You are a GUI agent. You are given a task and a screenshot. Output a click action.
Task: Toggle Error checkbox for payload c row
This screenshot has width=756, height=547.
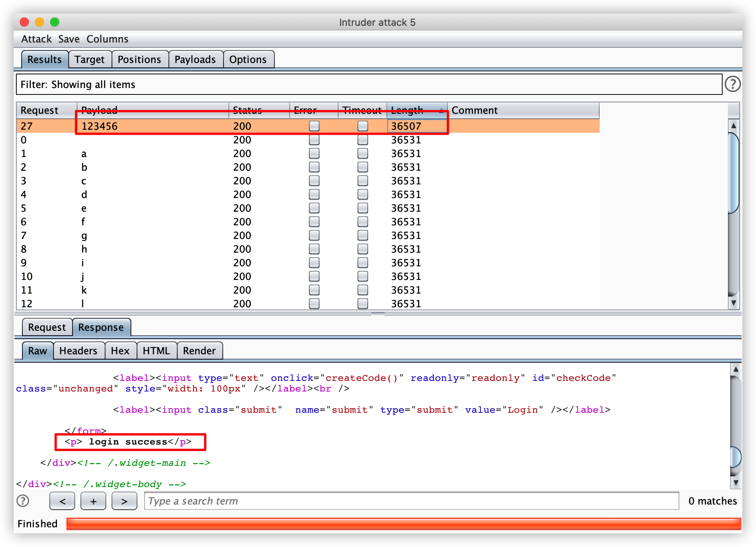[314, 181]
